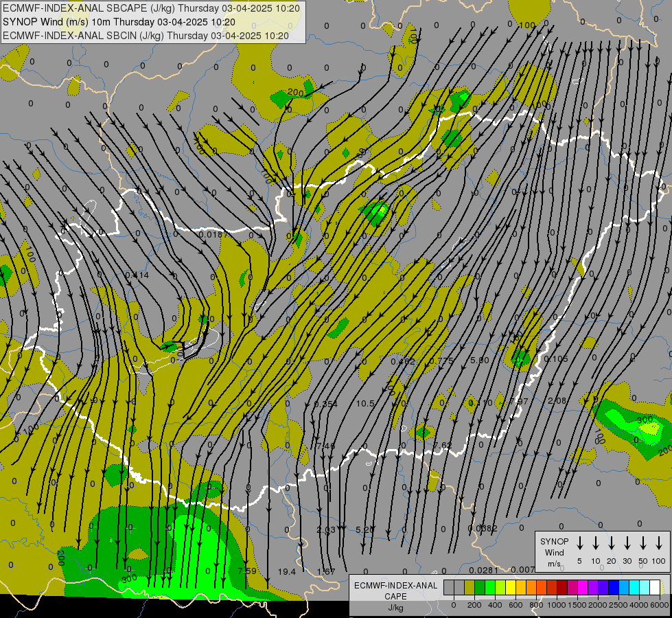Click the '2.08' value on the map
This screenshot has width=672, height=618.
pyautogui.click(x=557, y=400)
